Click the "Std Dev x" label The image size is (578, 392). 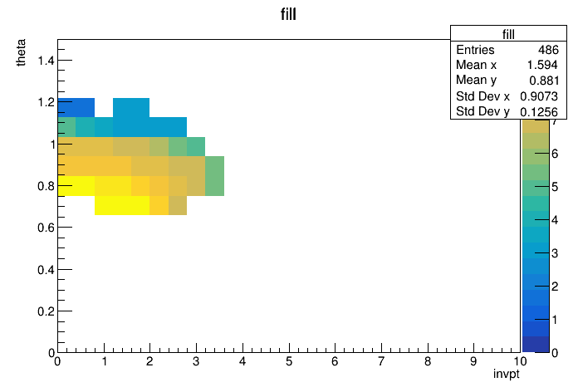coord(482,96)
